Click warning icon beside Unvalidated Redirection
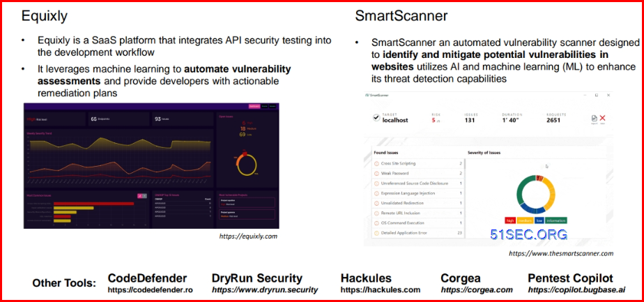Screen dimensions: 644x302 click(376, 203)
